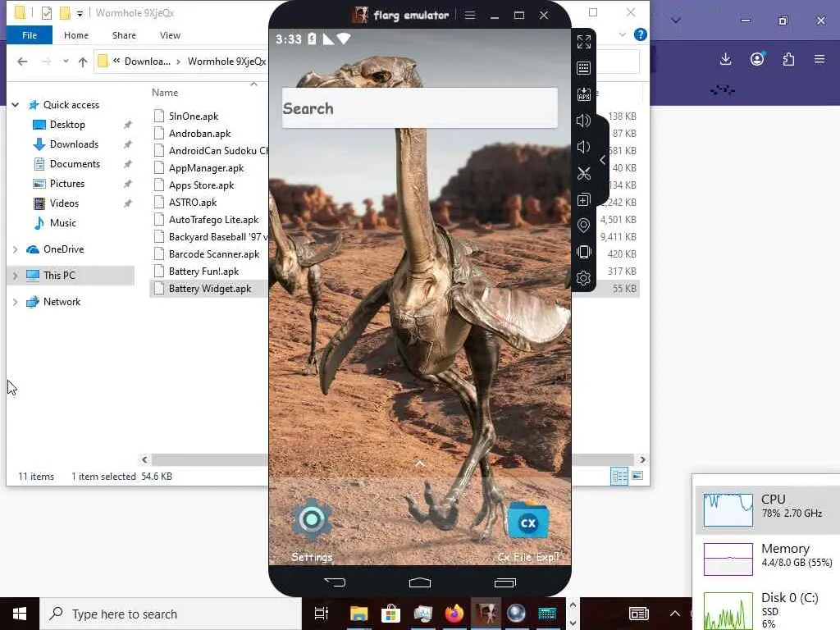Sort files by Name column header
Screen dimensions: 840x630
165,93
